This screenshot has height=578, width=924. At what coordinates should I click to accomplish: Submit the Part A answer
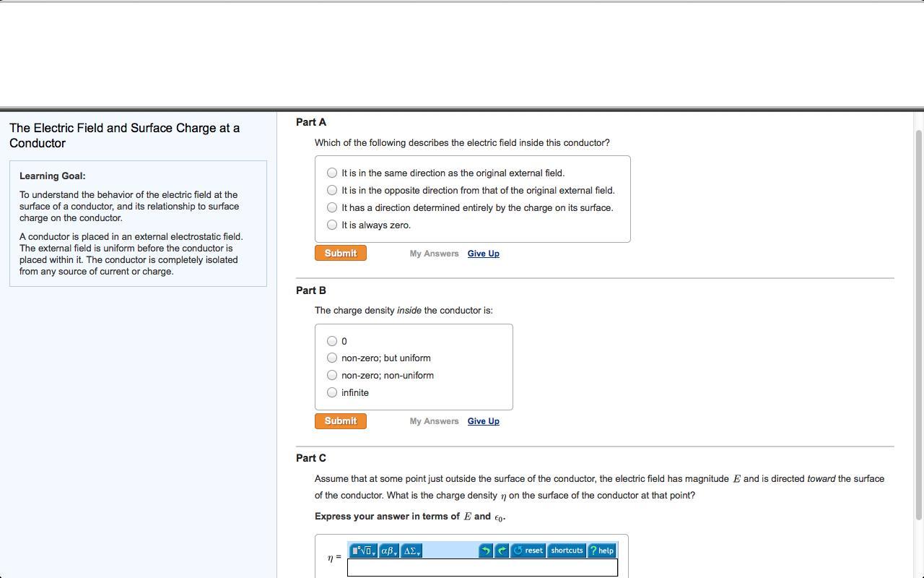[x=341, y=254]
